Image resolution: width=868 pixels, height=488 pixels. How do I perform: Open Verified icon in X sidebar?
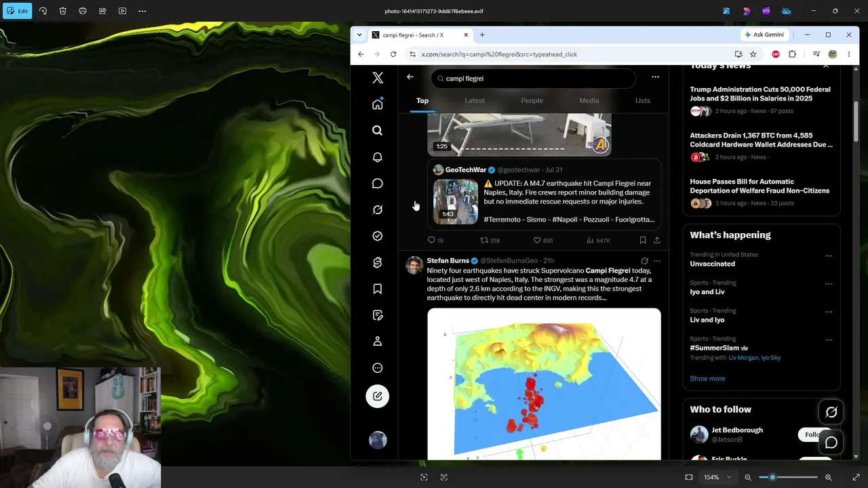click(378, 236)
